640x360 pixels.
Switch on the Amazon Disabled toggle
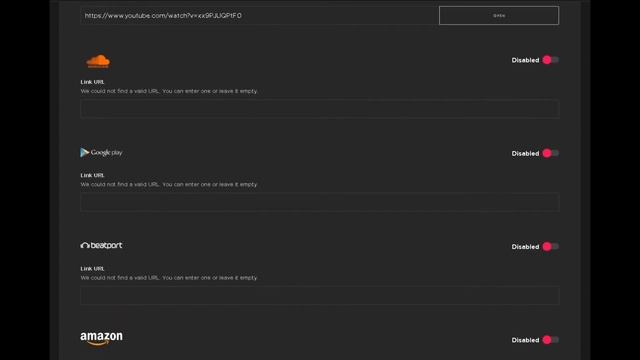point(551,340)
